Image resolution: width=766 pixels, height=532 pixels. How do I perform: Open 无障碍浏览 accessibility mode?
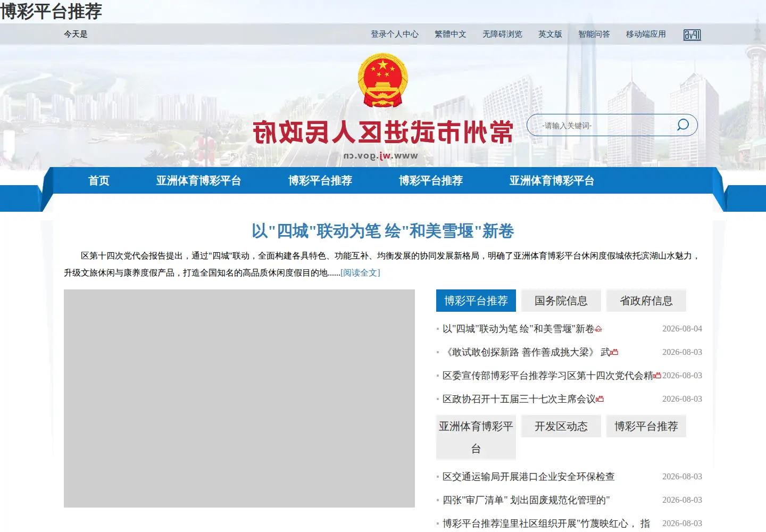(502, 34)
